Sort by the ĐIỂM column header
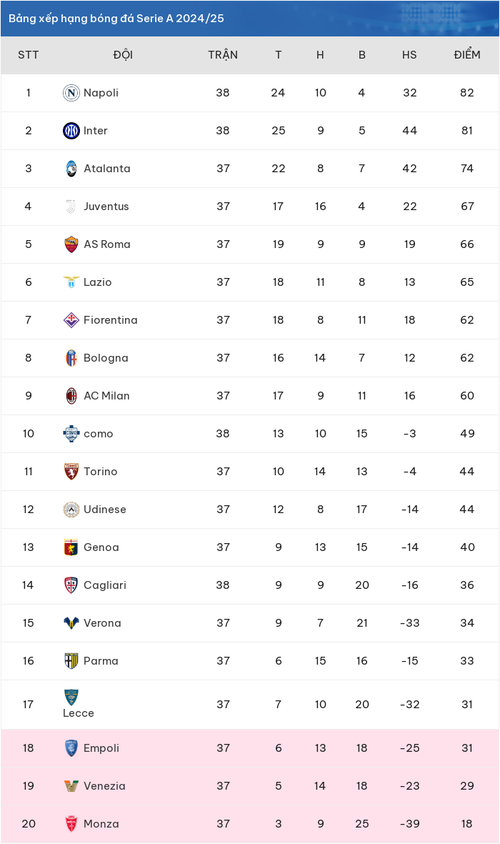The width and height of the screenshot is (500, 844). point(467,55)
